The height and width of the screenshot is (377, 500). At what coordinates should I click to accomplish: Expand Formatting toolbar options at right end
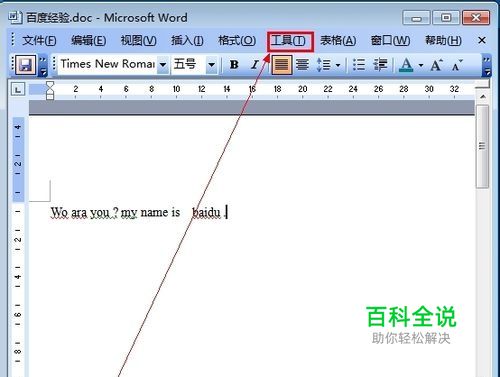click(x=487, y=65)
